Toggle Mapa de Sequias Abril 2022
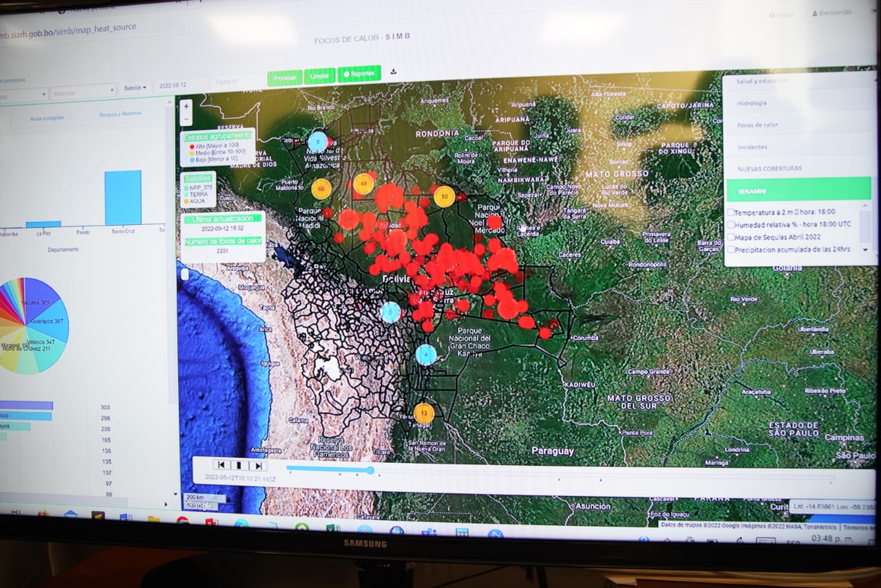 click(x=731, y=237)
